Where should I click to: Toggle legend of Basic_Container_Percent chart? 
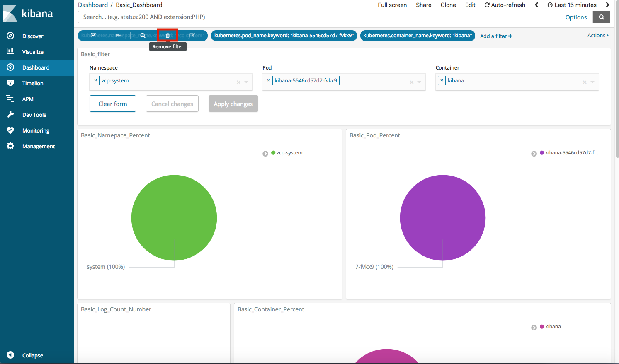click(x=534, y=328)
